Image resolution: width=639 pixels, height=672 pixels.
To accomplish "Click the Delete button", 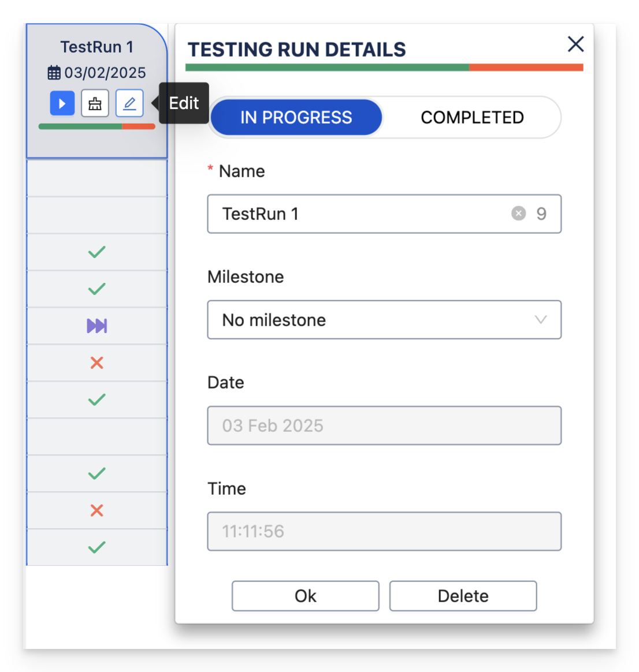I will click(x=463, y=596).
